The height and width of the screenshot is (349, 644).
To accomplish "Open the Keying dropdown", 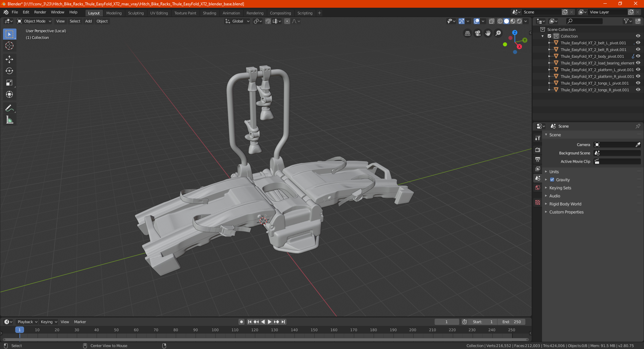I will point(49,322).
